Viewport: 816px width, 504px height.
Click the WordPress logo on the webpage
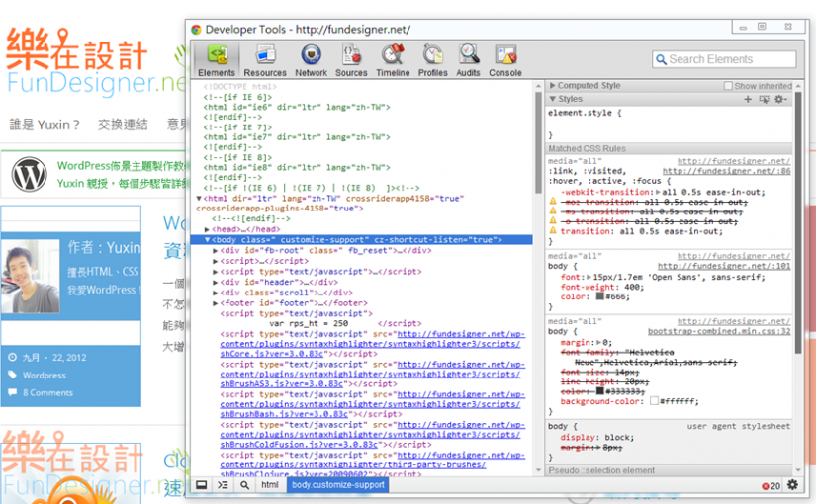click(x=29, y=174)
